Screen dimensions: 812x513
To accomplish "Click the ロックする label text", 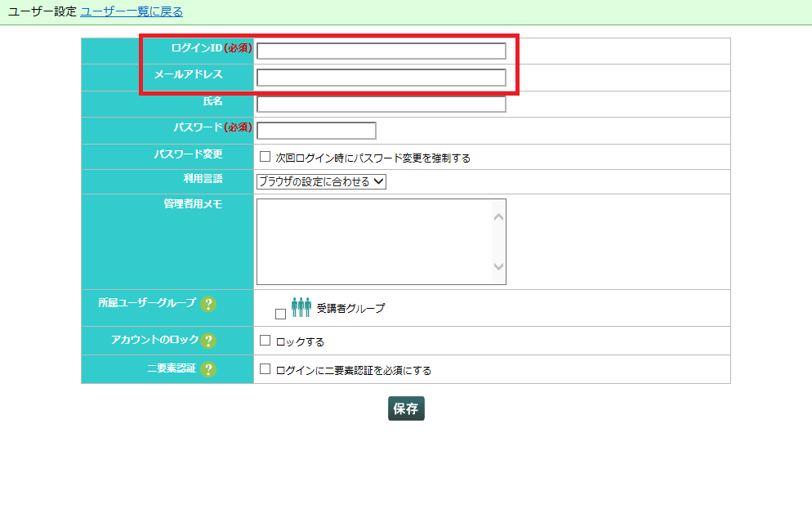I will pyautogui.click(x=300, y=342).
